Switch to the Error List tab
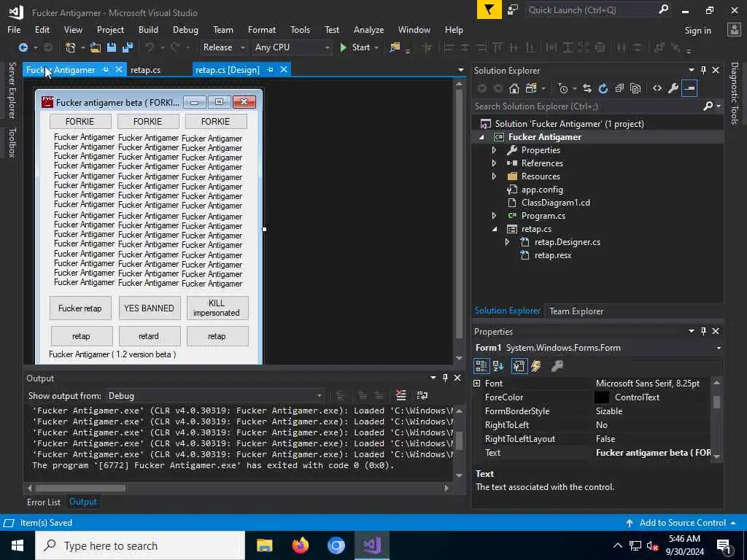Image resolution: width=747 pixels, height=560 pixels. coord(43,502)
